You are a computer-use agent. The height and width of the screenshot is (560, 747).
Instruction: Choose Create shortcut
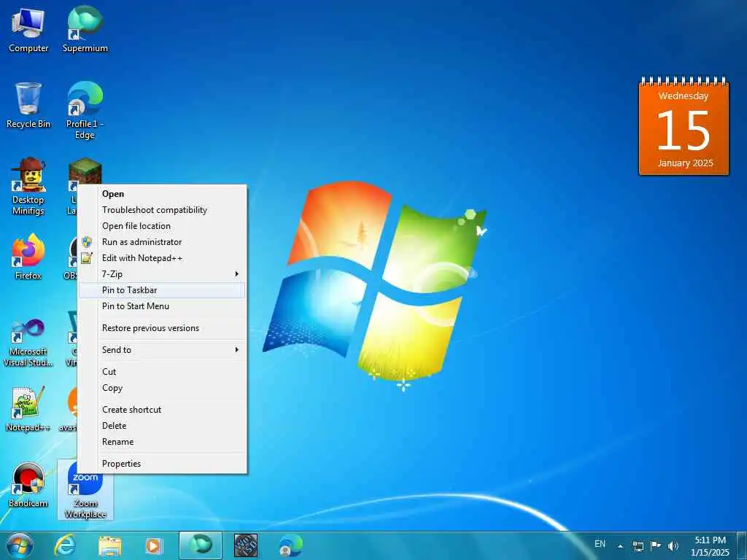tap(162, 410)
